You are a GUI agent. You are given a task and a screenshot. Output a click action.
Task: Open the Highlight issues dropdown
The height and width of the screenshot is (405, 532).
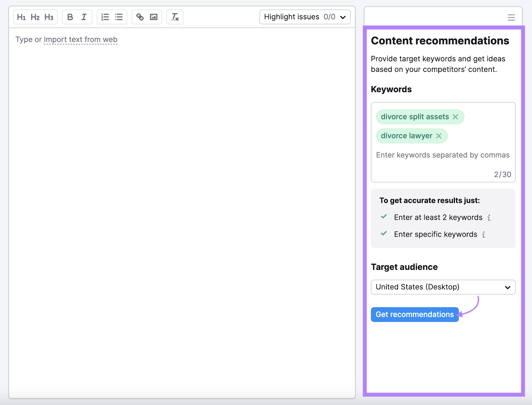[305, 17]
